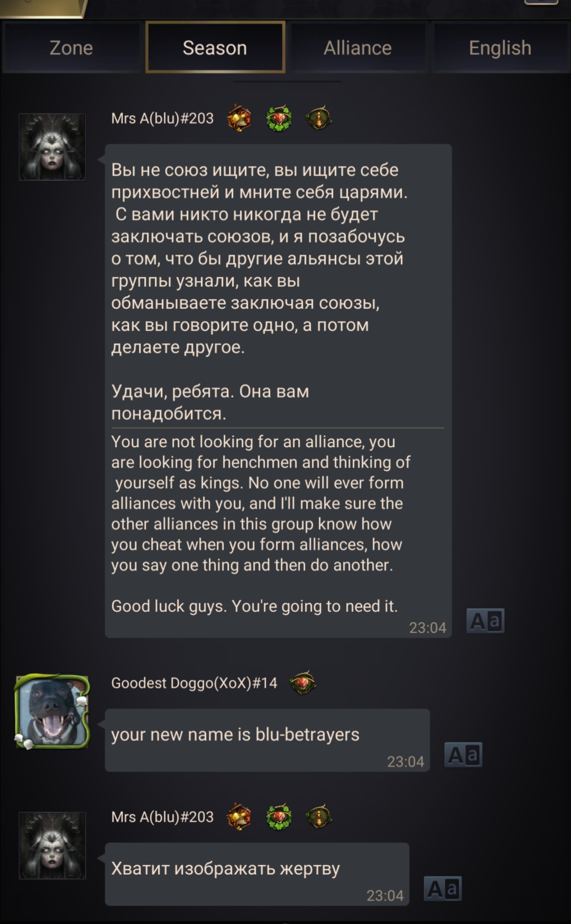Screen dimensions: 571x924
Task: Open player name Goodest Doggo(XoX)#14
Action: pos(194,683)
